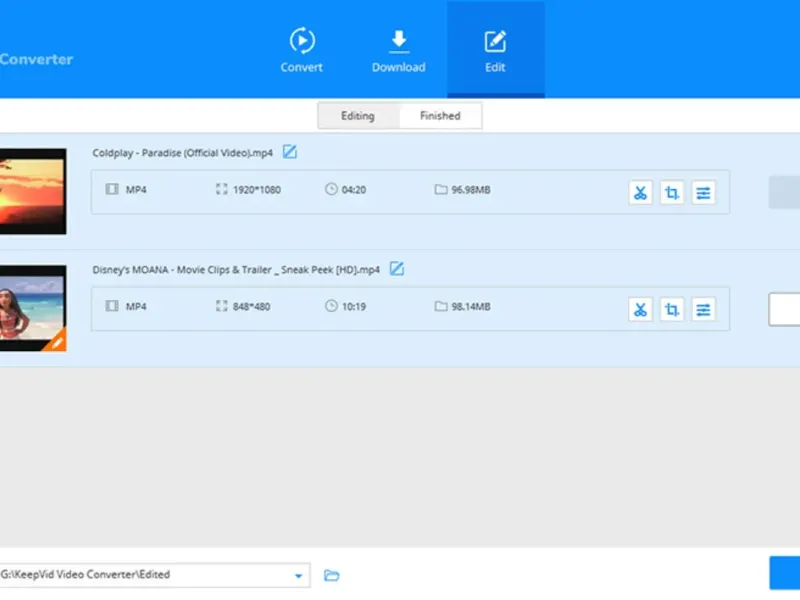Expand the output folder path dropdown

[298, 576]
